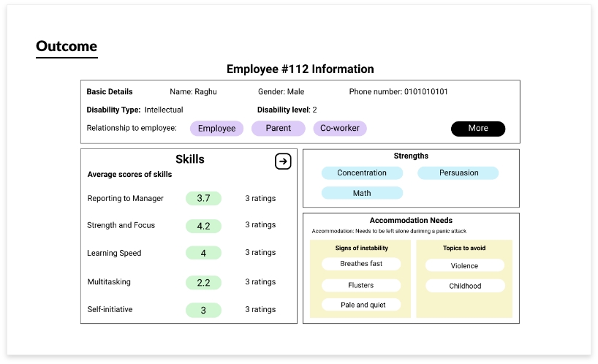Image resolution: width=598 pixels, height=364 pixels.
Task: Click the Reporting to Manager score 3.7
Action: (x=203, y=198)
